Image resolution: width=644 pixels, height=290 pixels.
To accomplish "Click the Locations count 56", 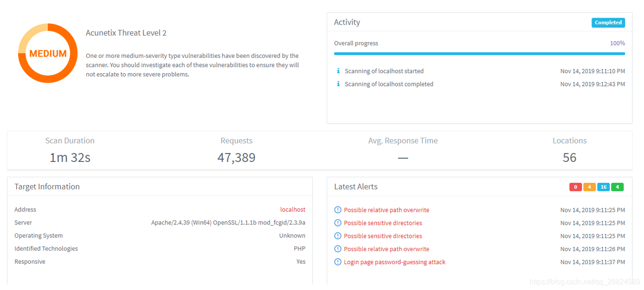I will click(x=569, y=157).
